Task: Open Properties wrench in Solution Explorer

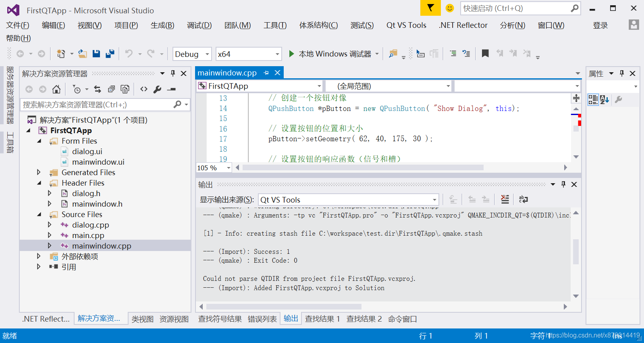Action: point(158,89)
